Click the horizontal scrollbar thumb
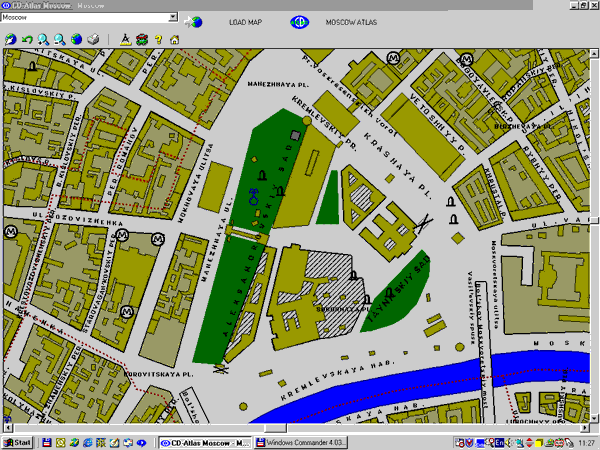This screenshot has width=600, height=450. pyautogui.click(x=276, y=427)
